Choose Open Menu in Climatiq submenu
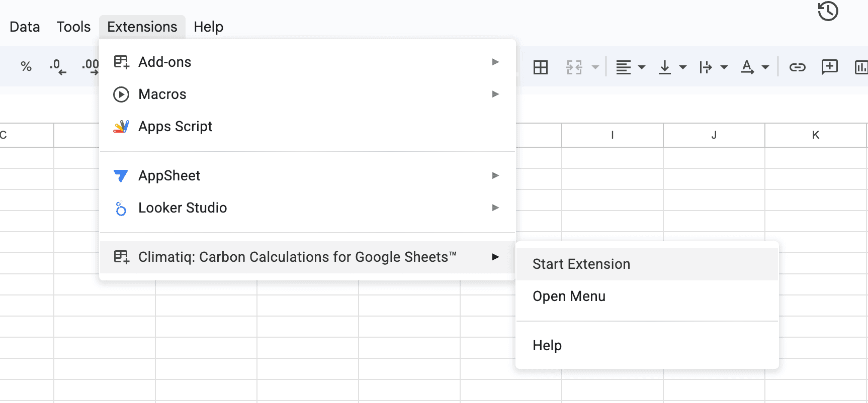The width and height of the screenshot is (868, 403). 569,296
